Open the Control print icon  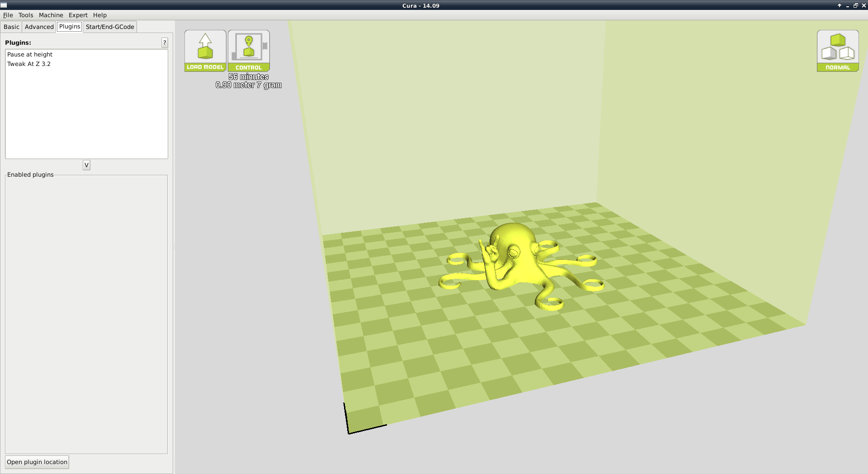(x=249, y=51)
